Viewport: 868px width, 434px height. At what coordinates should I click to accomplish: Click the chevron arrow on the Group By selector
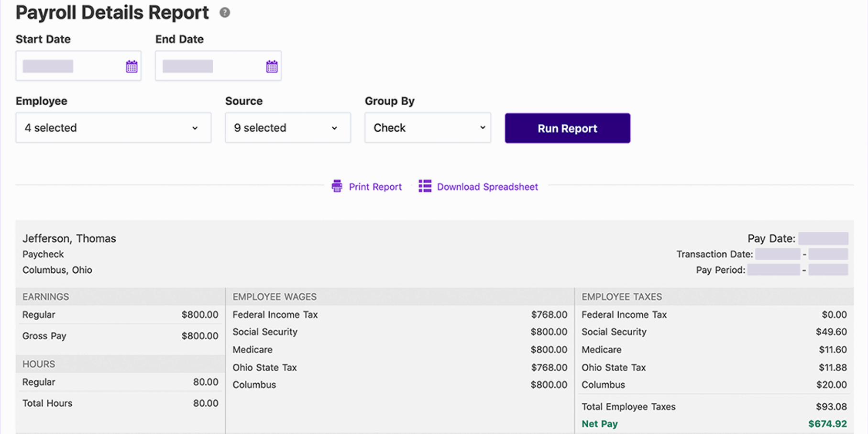coord(482,128)
